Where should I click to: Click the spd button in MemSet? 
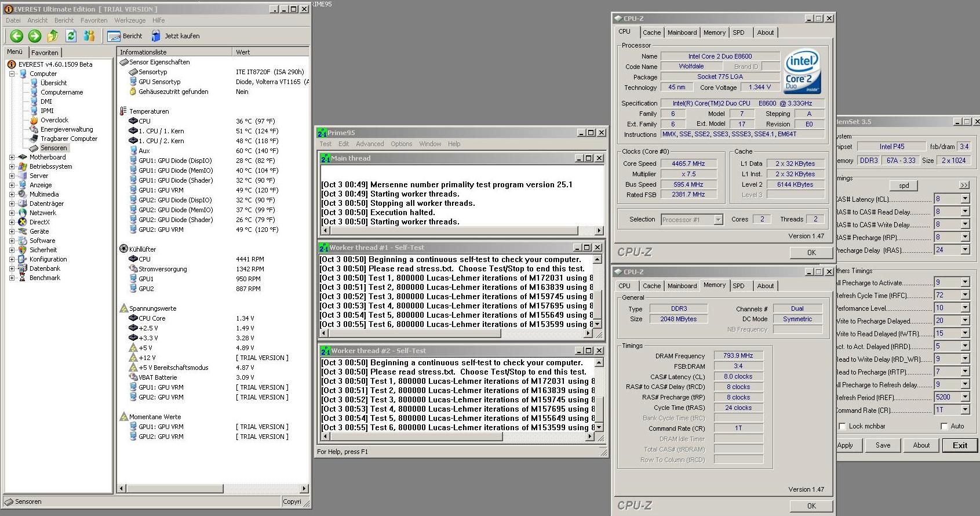click(904, 186)
